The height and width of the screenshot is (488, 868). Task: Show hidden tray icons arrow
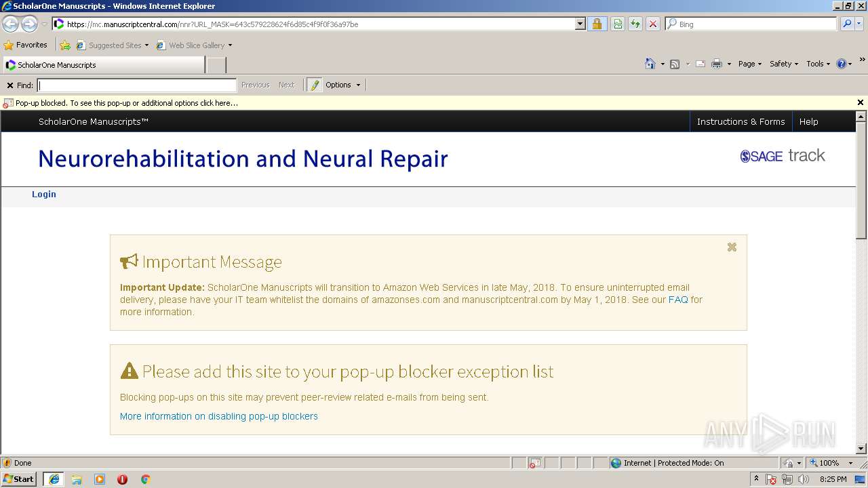click(756, 479)
